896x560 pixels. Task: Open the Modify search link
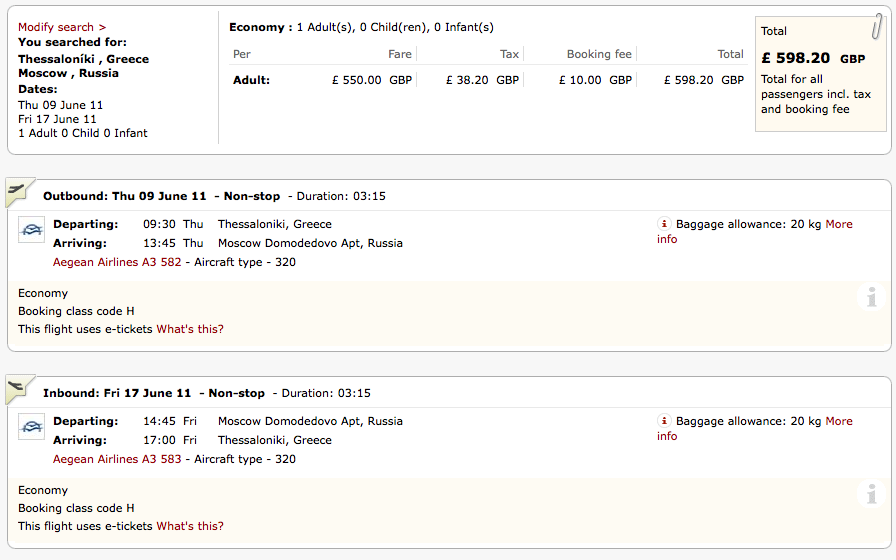click(x=62, y=27)
